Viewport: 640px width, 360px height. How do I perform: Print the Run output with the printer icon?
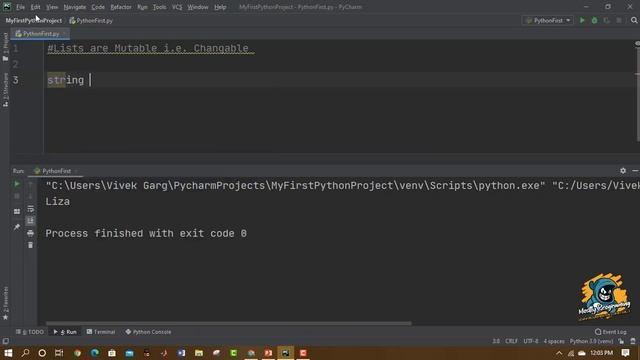coord(31,233)
